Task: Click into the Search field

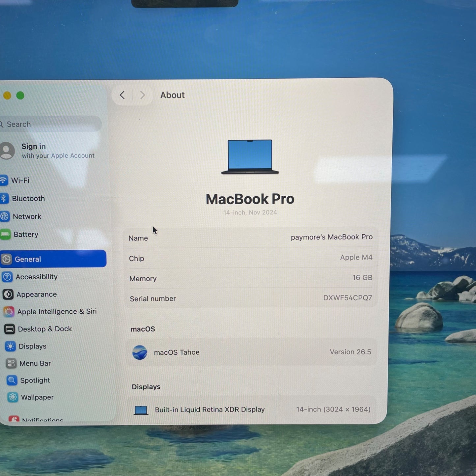Action: coord(50,124)
